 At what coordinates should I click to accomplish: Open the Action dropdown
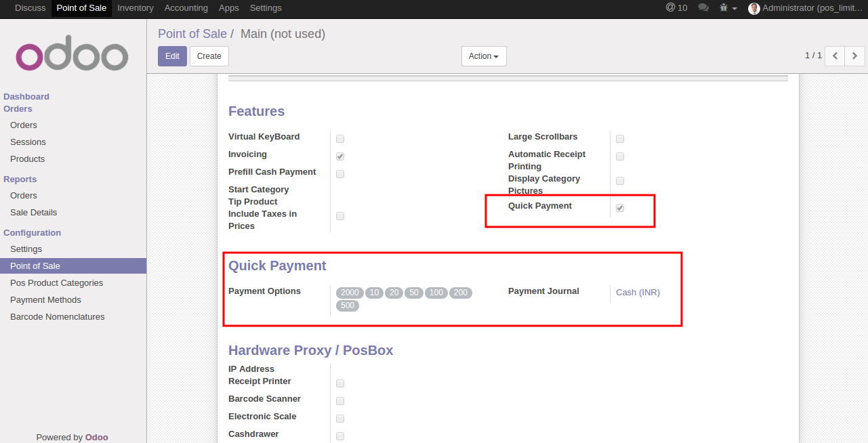coord(484,56)
